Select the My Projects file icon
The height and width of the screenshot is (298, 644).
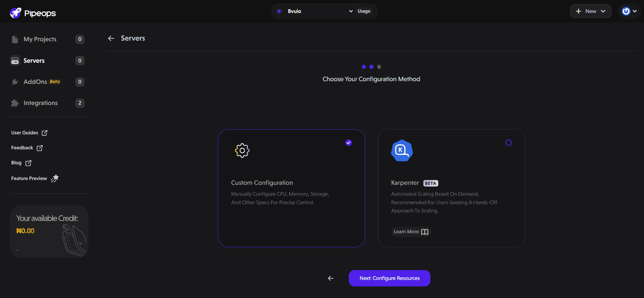coord(15,40)
